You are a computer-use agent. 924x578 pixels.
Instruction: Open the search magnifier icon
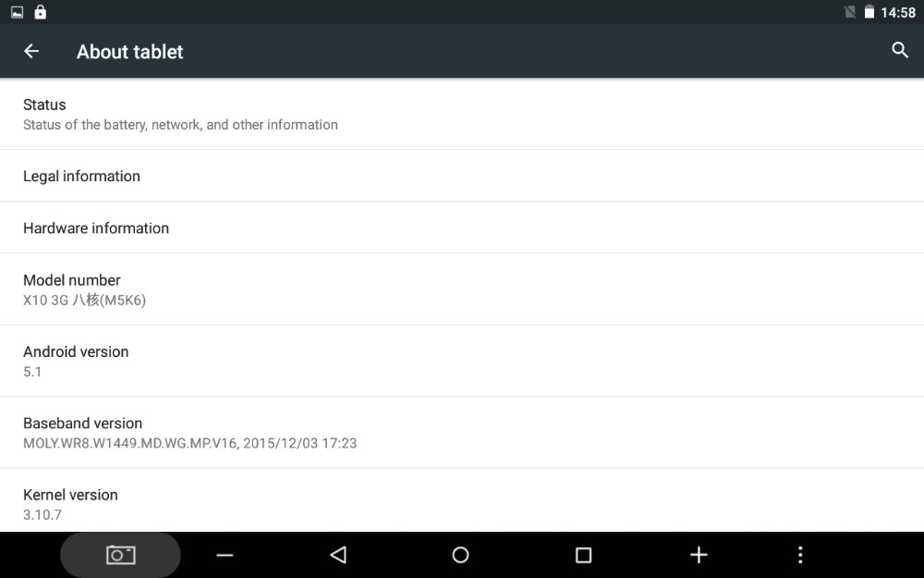click(900, 50)
